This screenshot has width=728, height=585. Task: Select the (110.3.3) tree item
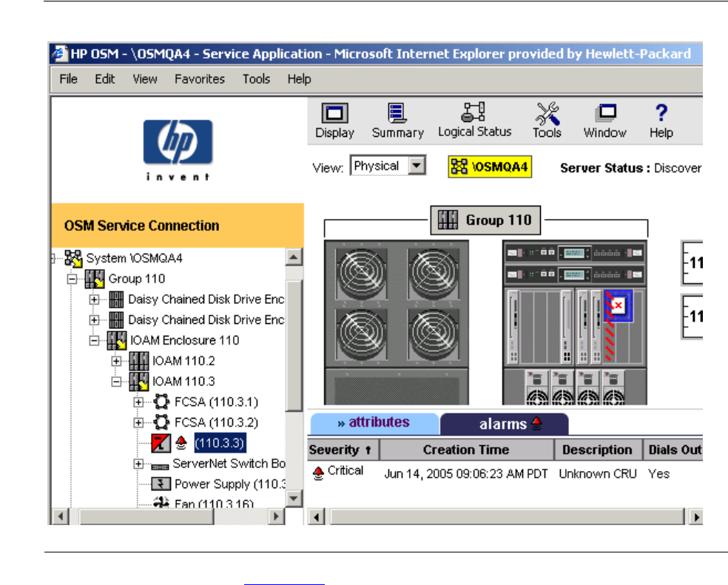(219, 443)
